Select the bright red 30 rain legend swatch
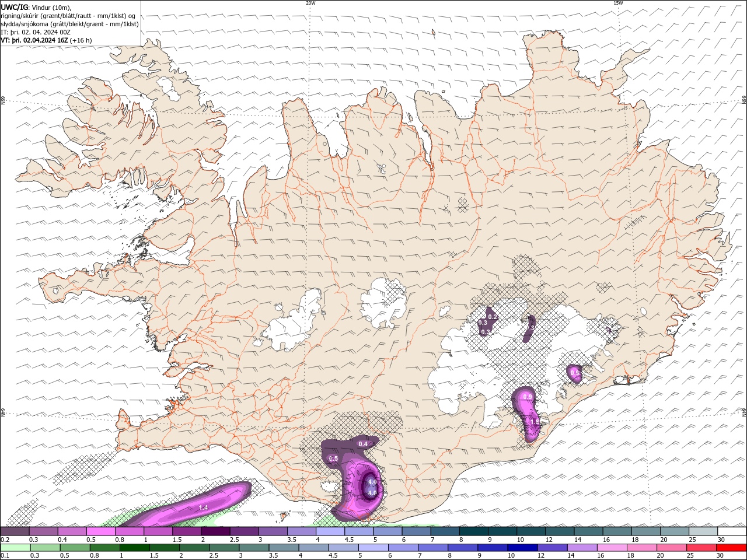747x560 pixels. coord(732,548)
